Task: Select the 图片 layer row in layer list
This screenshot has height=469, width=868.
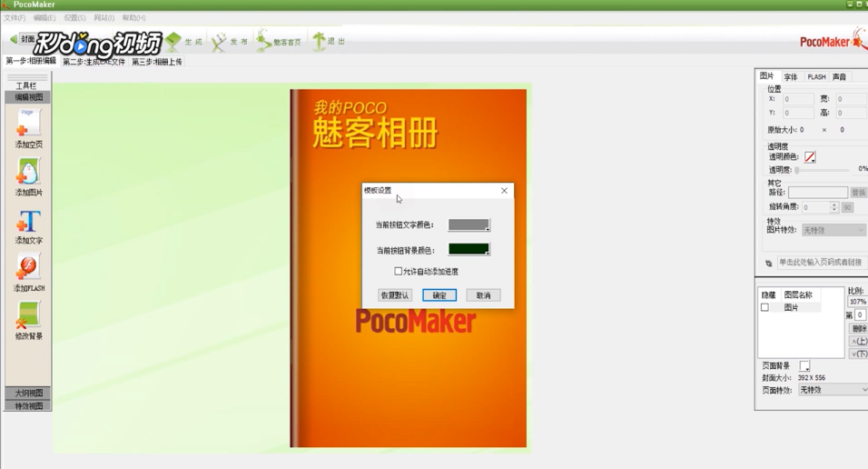Action: click(789, 307)
